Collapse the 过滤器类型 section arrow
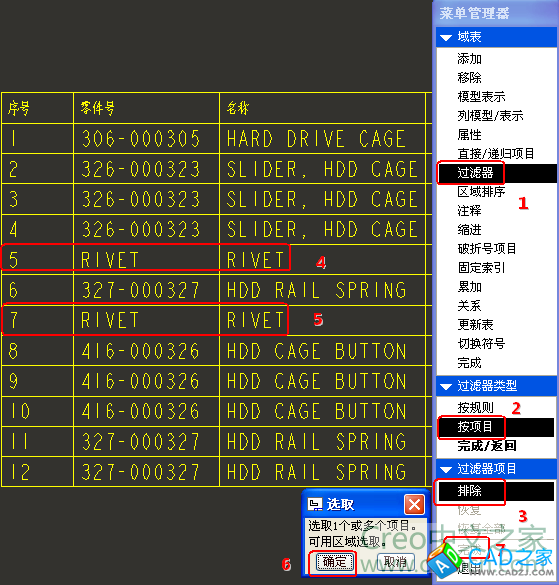The height and width of the screenshot is (585, 559). point(446,386)
